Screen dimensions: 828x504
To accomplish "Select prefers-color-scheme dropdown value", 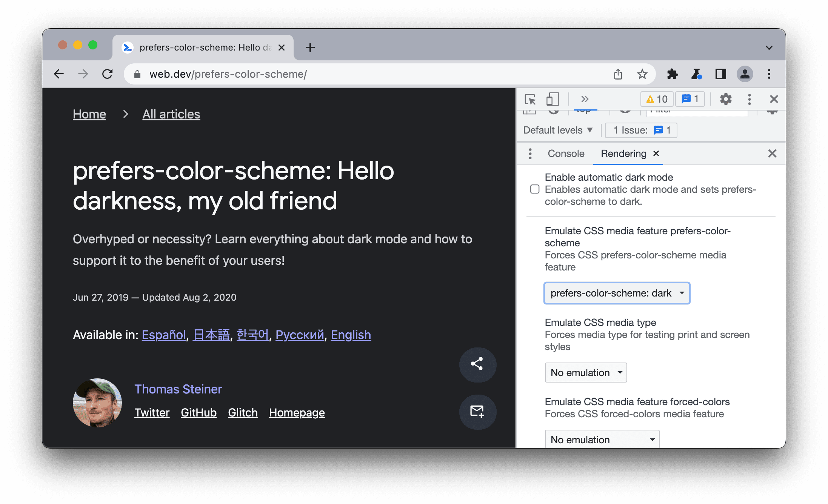I will (615, 292).
